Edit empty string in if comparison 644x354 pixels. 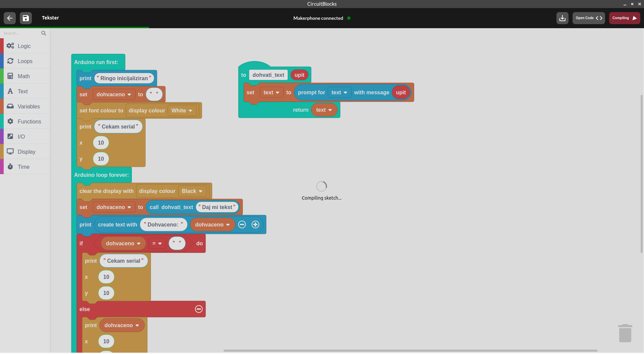click(x=177, y=244)
